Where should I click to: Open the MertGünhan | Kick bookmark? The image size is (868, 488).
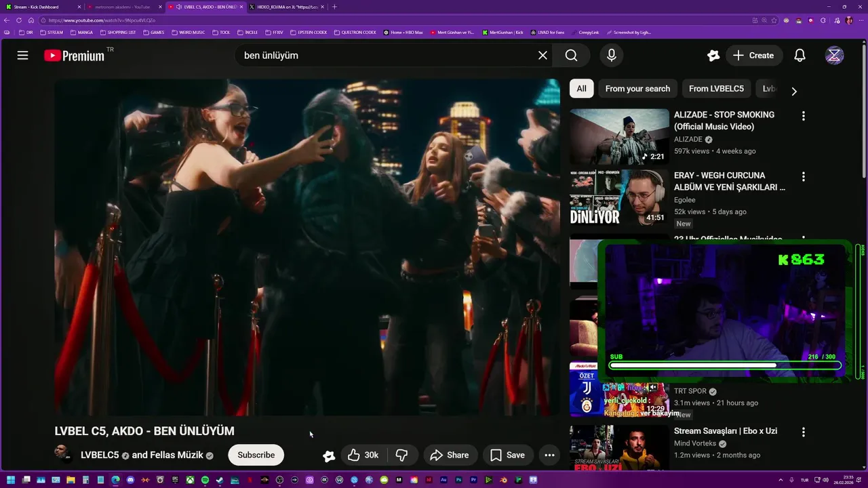coord(504,32)
